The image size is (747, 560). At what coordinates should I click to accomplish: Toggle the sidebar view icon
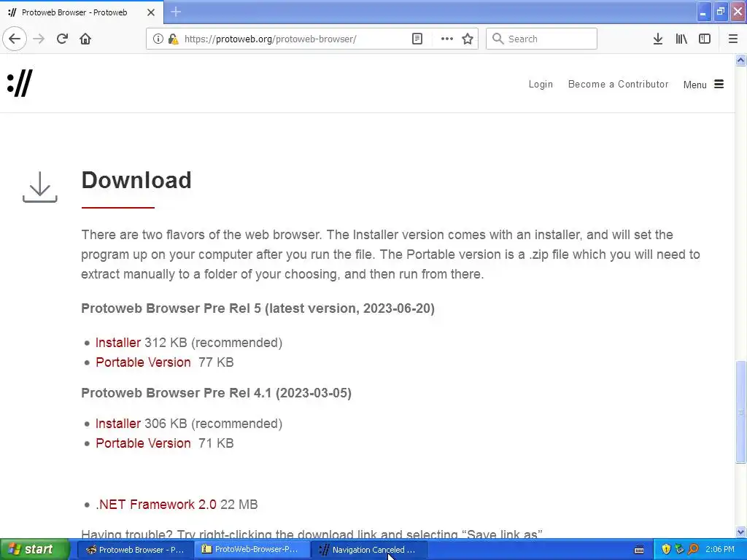pos(705,39)
